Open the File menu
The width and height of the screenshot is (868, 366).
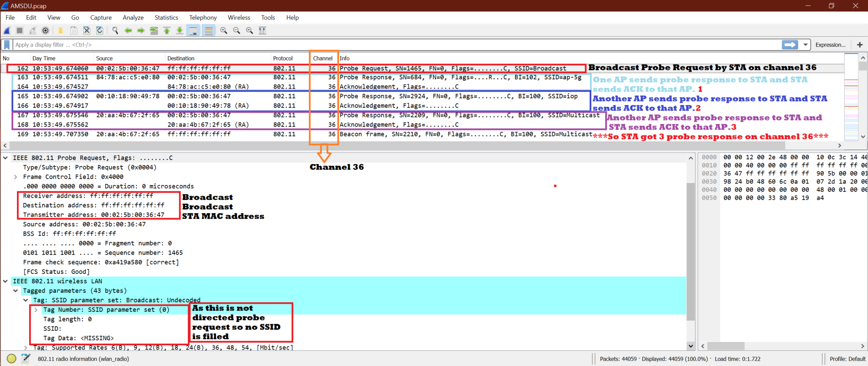click(x=10, y=17)
